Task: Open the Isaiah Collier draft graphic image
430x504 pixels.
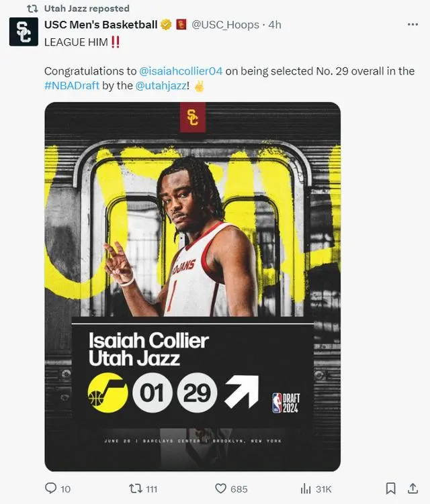Action: click(192, 287)
